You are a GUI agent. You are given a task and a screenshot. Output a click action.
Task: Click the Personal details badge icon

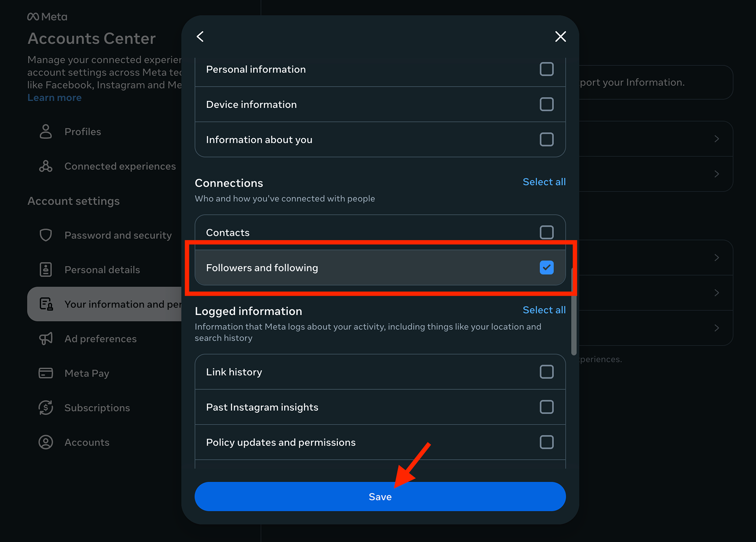tap(46, 269)
